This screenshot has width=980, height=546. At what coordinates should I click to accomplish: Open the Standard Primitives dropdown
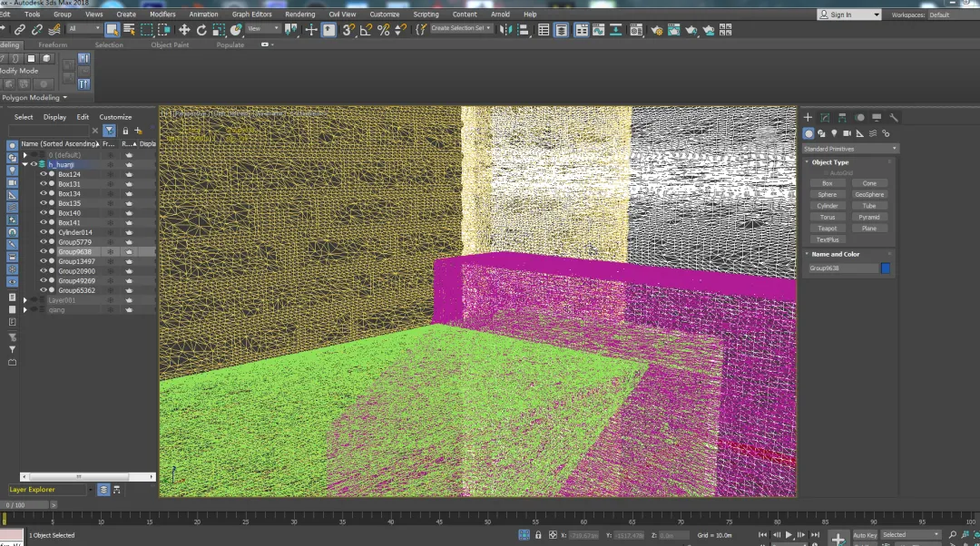(849, 149)
